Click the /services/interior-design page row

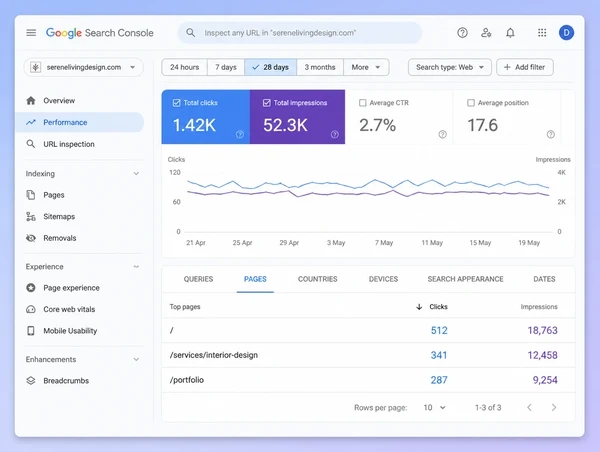[x=368, y=355]
